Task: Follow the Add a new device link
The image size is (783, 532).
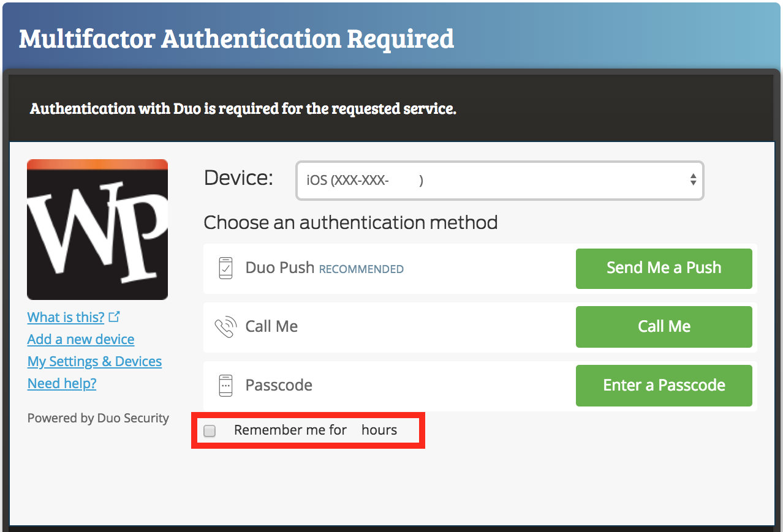Action: pyautogui.click(x=81, y=339)
